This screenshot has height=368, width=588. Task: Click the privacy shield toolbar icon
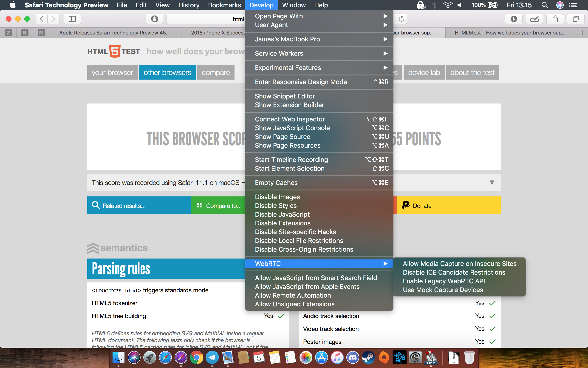click(154, 19)
